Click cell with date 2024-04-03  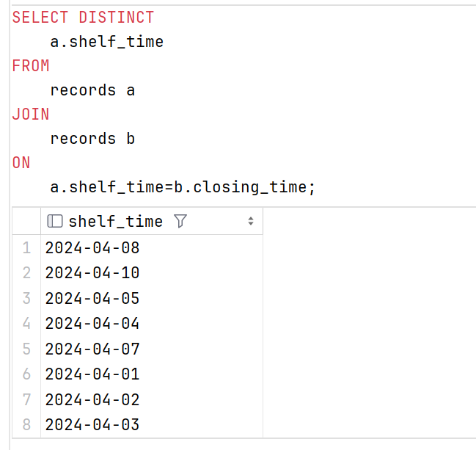(x=152, y=424)
